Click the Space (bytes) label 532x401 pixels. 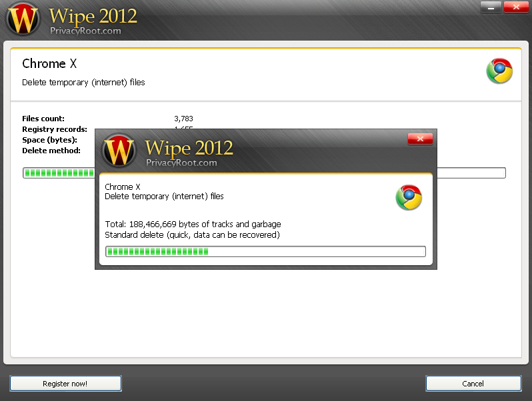pos(49,140)
